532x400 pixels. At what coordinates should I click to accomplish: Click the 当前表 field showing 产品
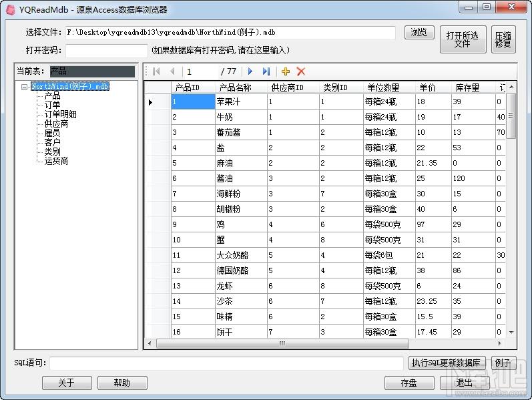92,71
